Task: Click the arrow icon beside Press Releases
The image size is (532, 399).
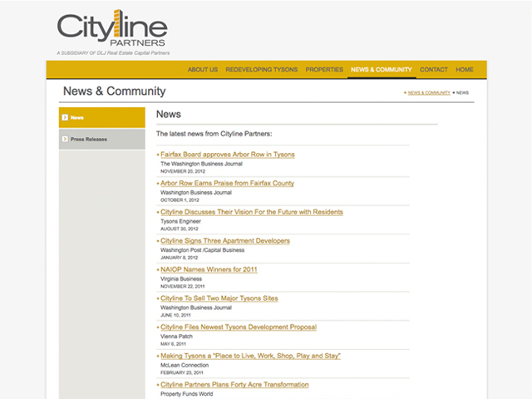Action: [65, 139]
